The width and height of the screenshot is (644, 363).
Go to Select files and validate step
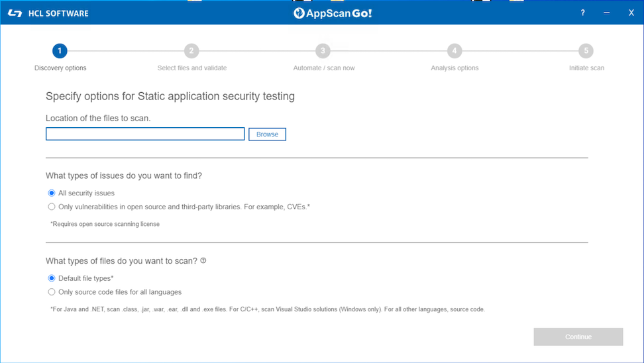[191, 68]
